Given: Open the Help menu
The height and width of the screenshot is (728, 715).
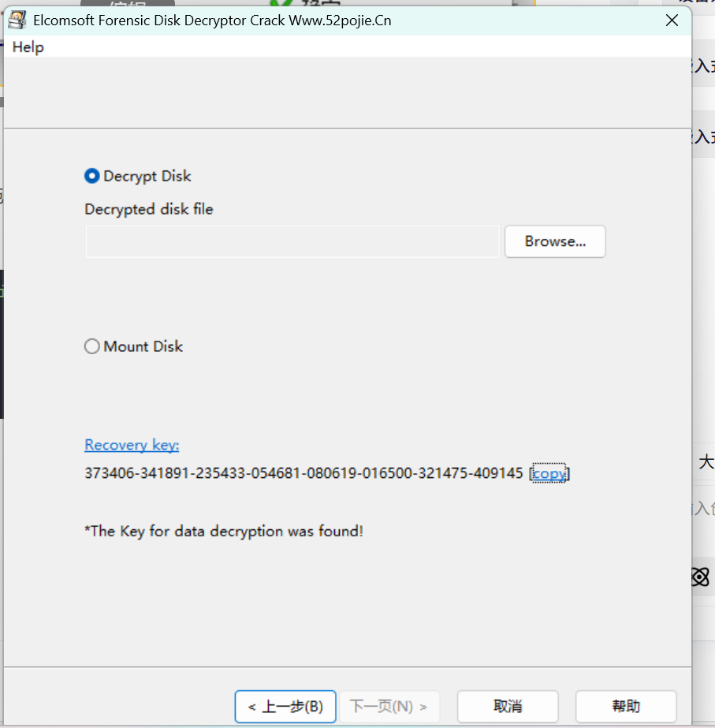Looking at the screenshot, I should pyautogui.click(x=28, y=47).
